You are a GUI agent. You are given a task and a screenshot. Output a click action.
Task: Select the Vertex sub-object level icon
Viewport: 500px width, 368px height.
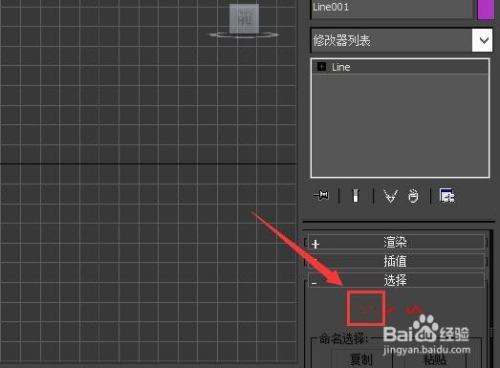click(x=366, y=308)
